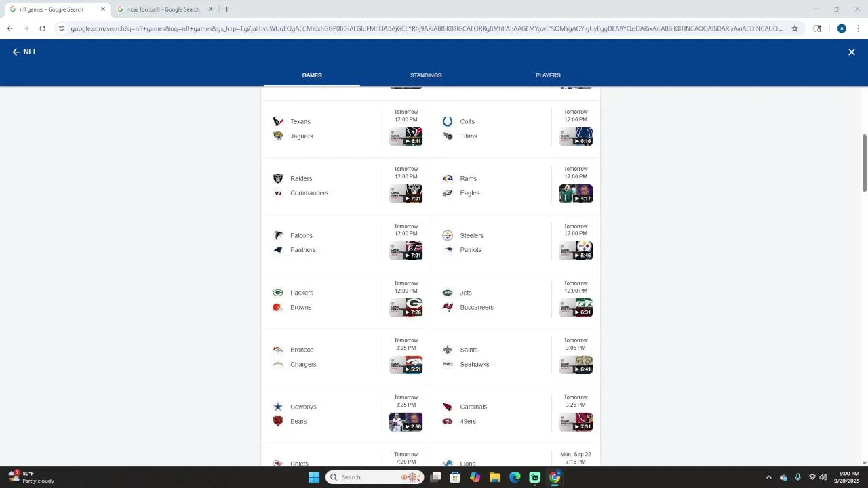This screenshot has width=868, height=488.
Task: Open the Windows Start menu
Action: pos(313,477)
